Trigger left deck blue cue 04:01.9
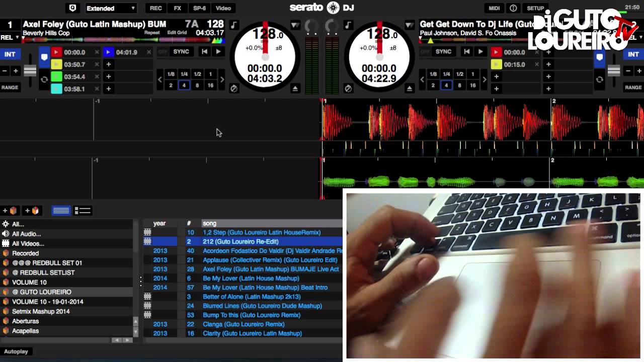The image size is (644, 362). pos(109,52)
